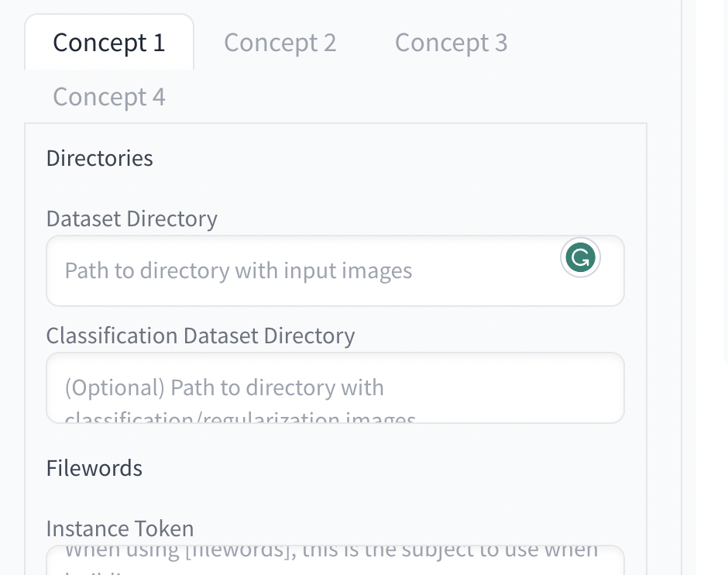Click the "(Optional) Path to directory" placeholder text
728x575 pixels.
point(225,387)
